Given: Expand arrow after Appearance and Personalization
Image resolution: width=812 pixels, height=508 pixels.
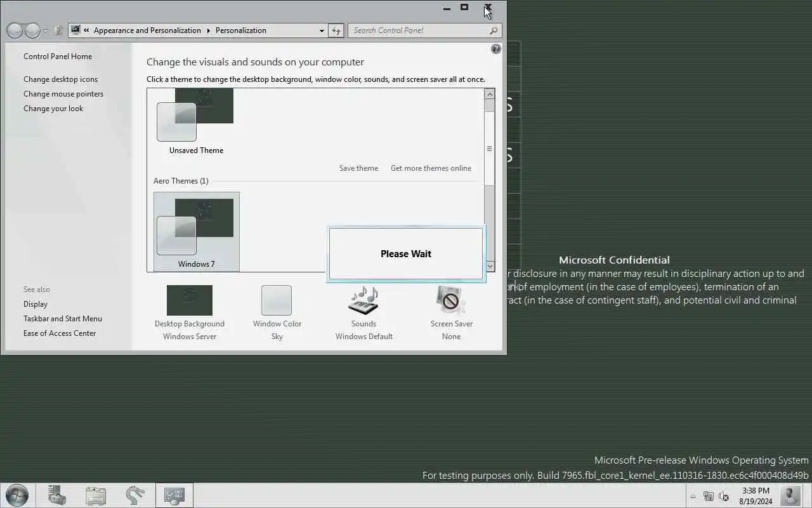Looking at the screenshot, I should click(208, 30).
